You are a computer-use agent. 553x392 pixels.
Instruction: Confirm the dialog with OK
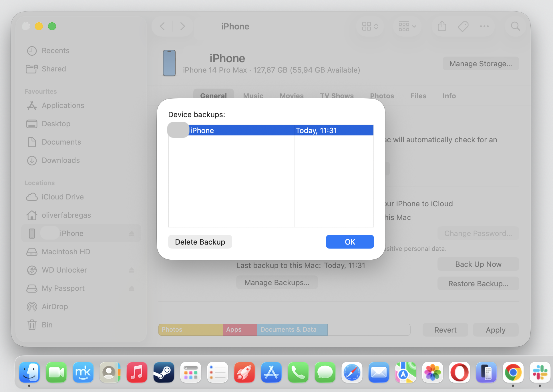pyautogui.click(x=350, y=242)
